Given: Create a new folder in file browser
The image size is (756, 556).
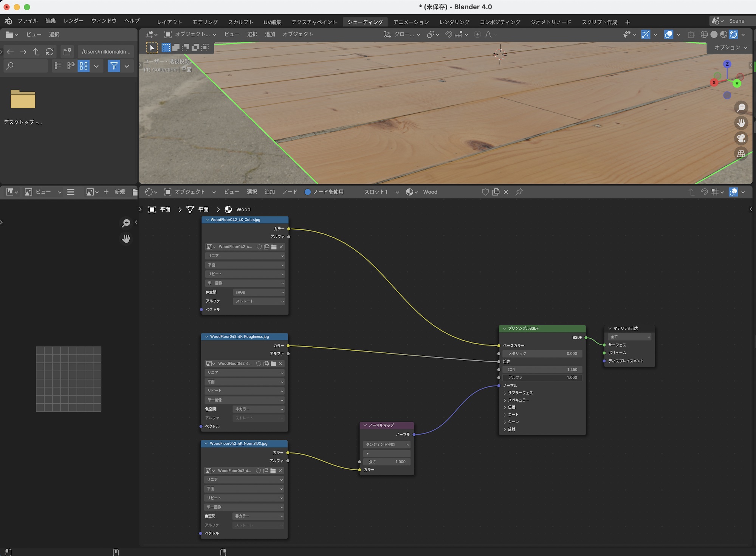Looking at the screenshot, I should (67, 52).
